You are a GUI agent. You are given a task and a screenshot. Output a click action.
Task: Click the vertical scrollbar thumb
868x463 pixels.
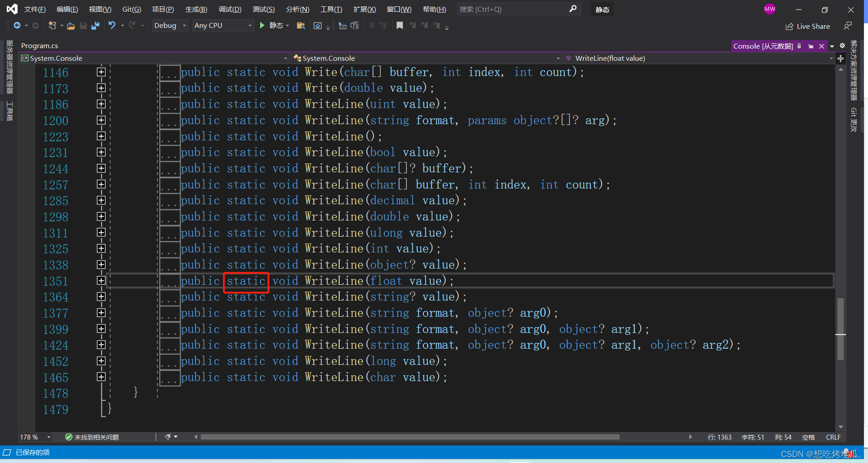pyautogui.click(x=840, y=328)
